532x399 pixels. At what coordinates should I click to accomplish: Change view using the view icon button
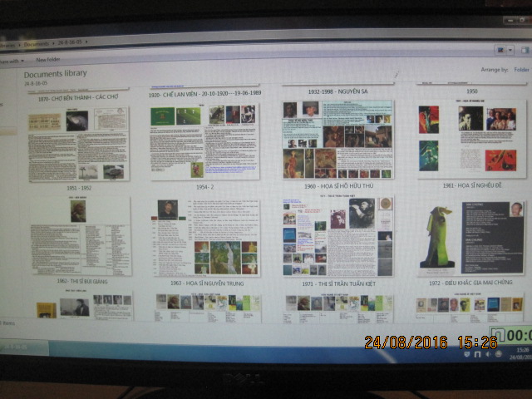point(500,50)
